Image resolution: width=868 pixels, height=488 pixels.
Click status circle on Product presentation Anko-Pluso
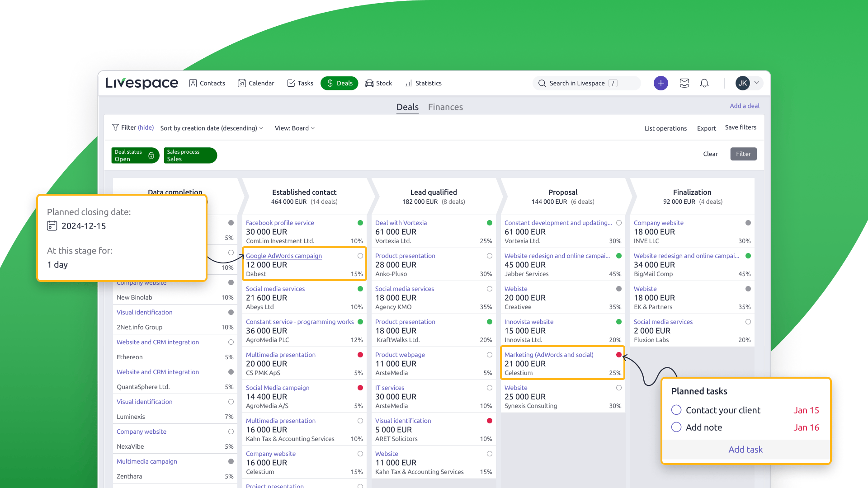[x=490, y=256]
